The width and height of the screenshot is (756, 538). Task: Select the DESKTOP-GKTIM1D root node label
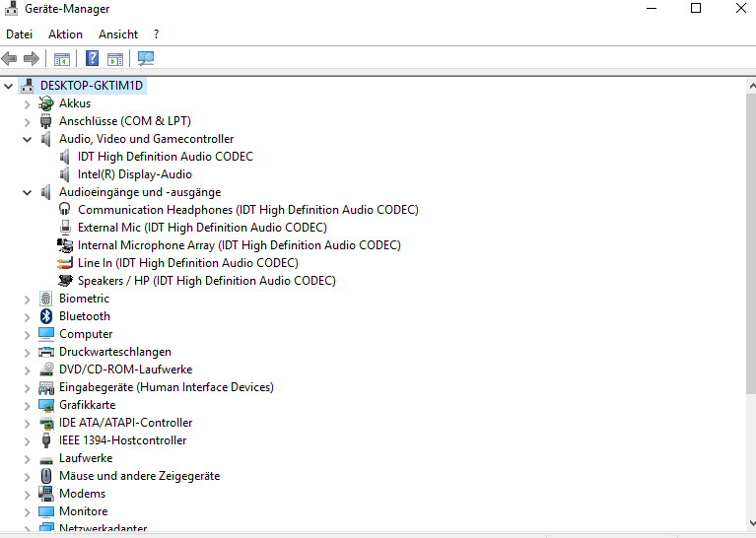(92, 86)
